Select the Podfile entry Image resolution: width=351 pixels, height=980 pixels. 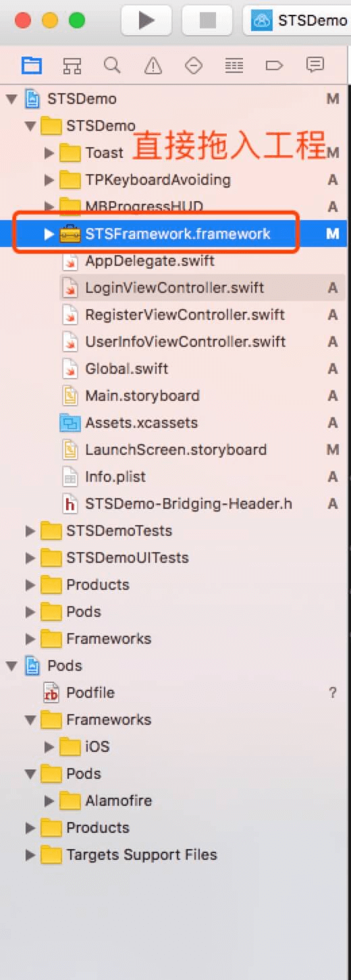(90, 693)
